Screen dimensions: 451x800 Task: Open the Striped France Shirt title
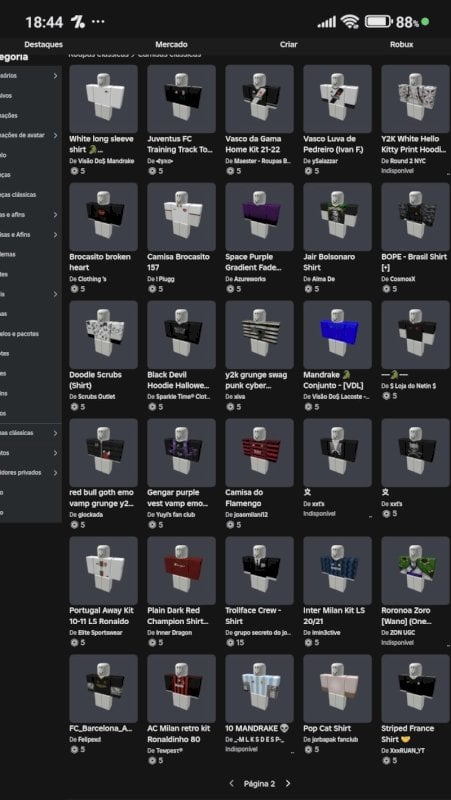coord(408,734)
